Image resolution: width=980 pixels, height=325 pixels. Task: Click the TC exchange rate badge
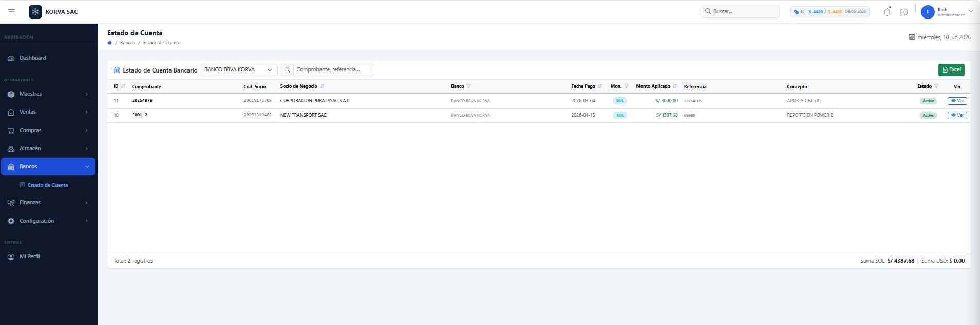point(830,12)
